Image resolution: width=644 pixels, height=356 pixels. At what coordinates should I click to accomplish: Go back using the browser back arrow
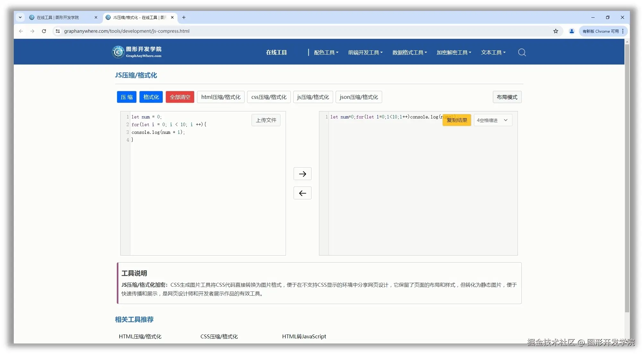point(21,31)
